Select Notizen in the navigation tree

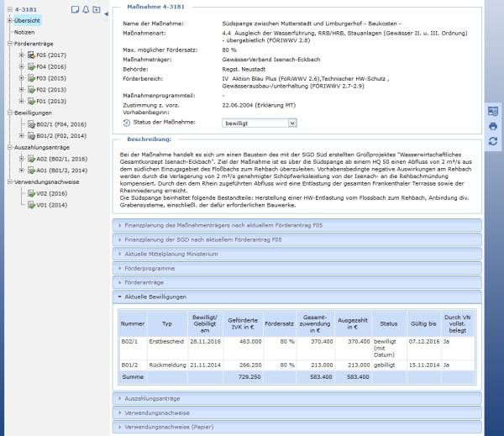(x=24, y=32)
